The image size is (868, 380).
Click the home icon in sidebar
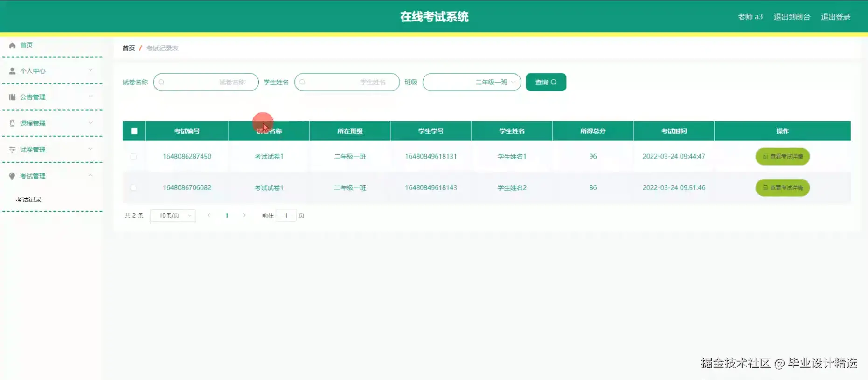pyautogui.click(x=12, y=45)
